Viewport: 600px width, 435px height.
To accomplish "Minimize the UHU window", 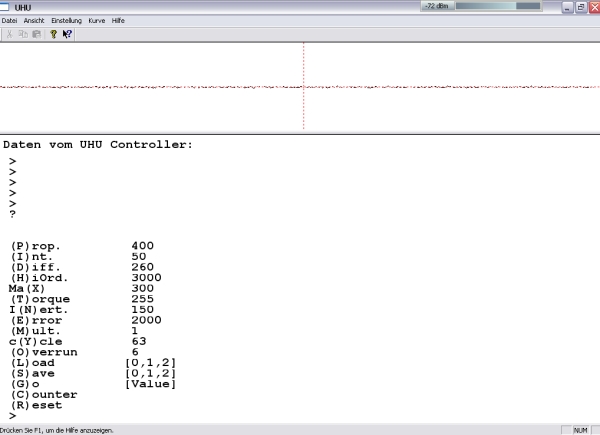I will pyautogui.click(x=567, y=7).
